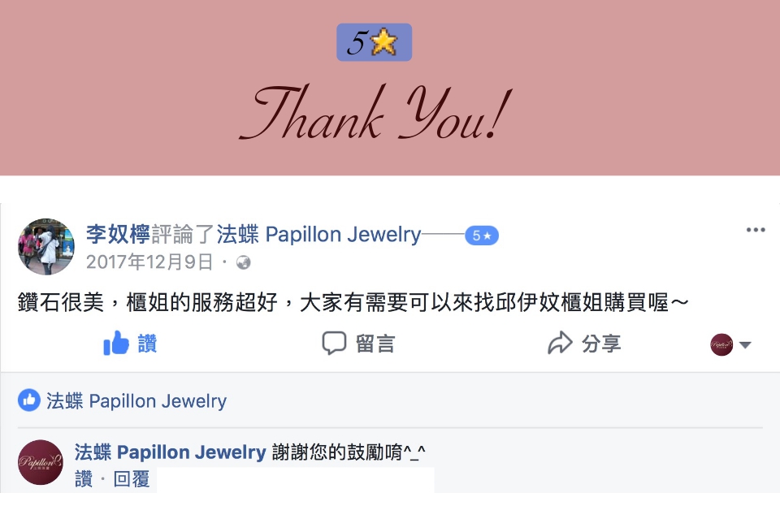Viewport: 780px width, 532px height.
Task: Click the comment speech bubble icon
Action: 334,343
